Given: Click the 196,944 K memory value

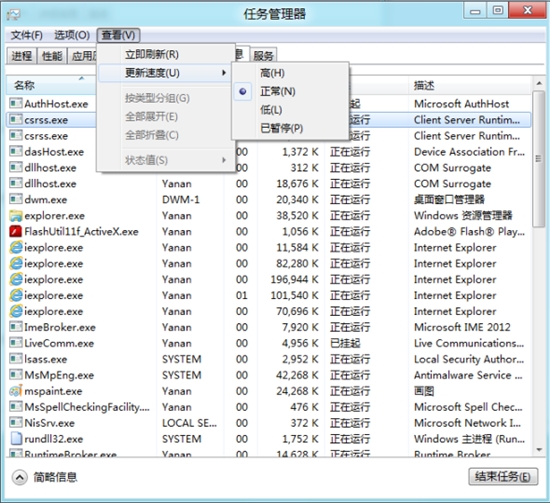Looking at the screenshot, I should [294, 280].
